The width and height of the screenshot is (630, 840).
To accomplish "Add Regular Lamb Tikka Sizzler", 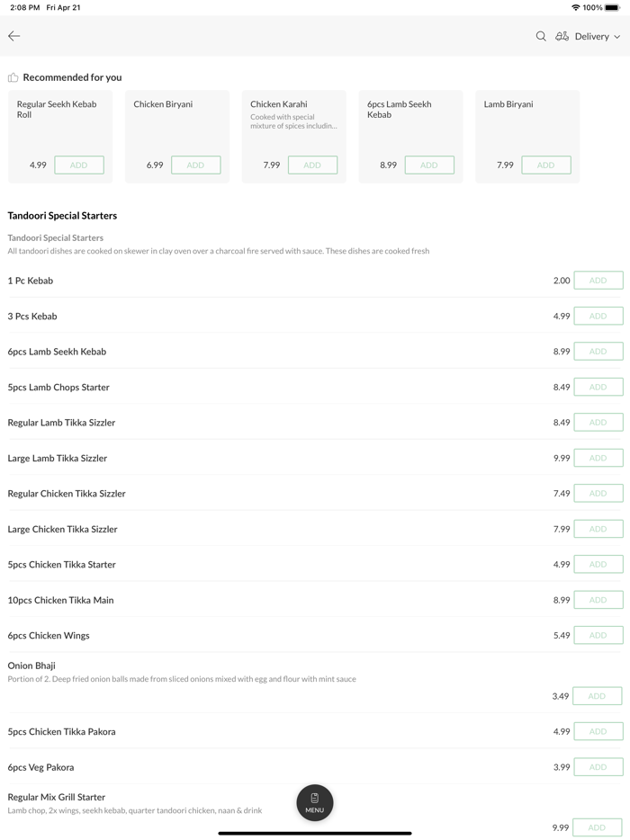I will (x=598, y=422).
